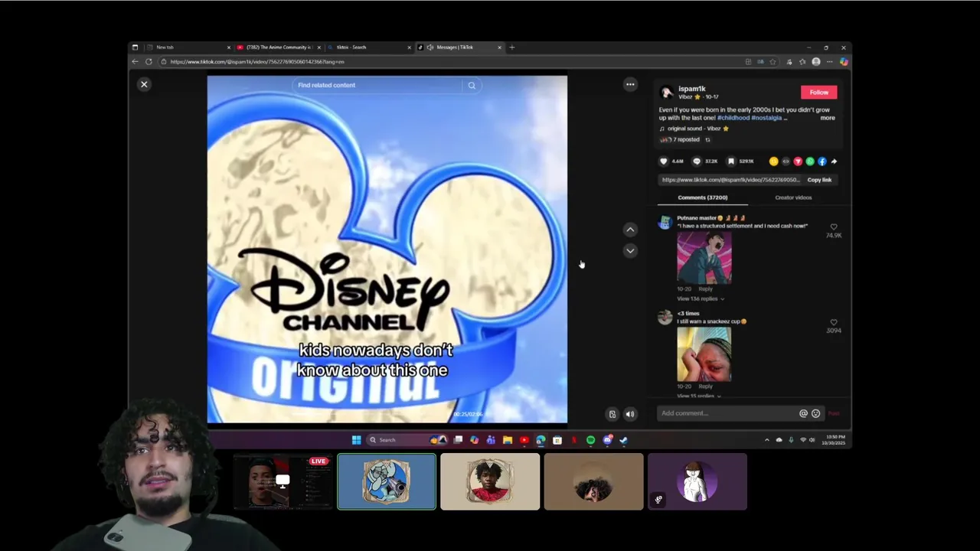Open more share options arrow
Screen dimensions: 980x551
834,161
